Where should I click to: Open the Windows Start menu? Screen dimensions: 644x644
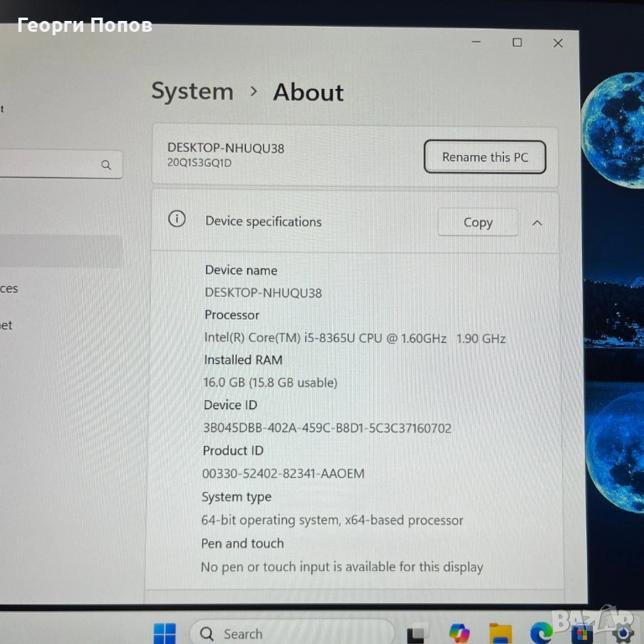pos(164,633)
